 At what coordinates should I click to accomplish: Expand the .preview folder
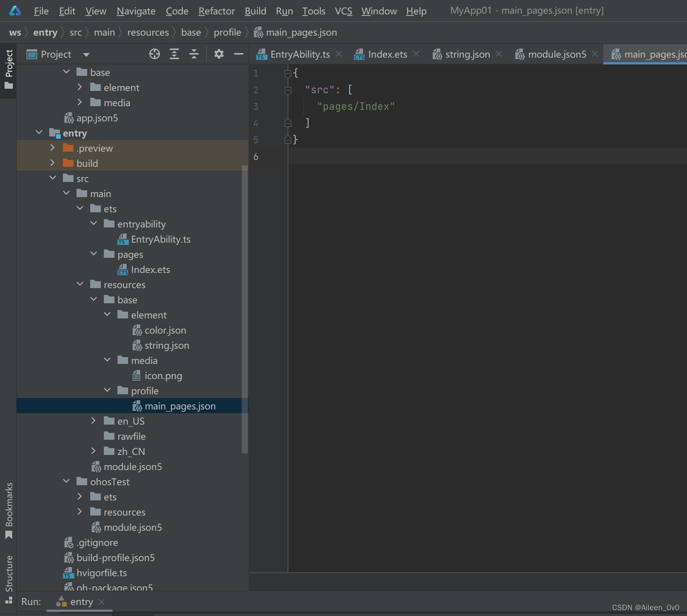tap(53, 148)
